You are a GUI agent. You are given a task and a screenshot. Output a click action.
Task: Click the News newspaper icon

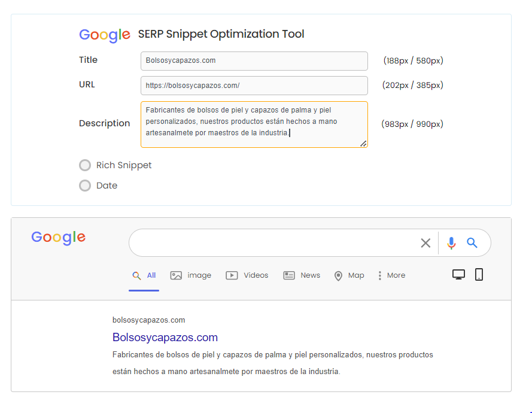coord(289,275)
